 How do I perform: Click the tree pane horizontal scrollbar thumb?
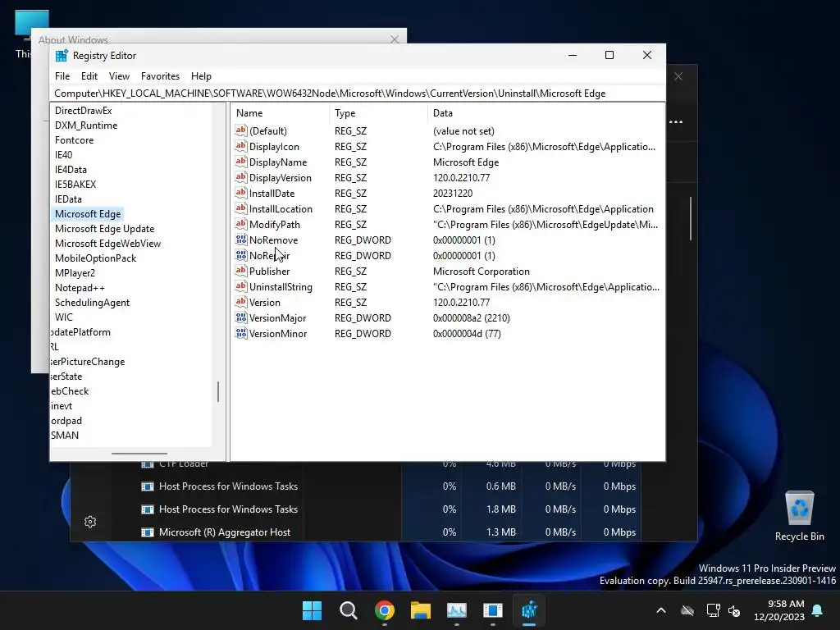point(139,454)
